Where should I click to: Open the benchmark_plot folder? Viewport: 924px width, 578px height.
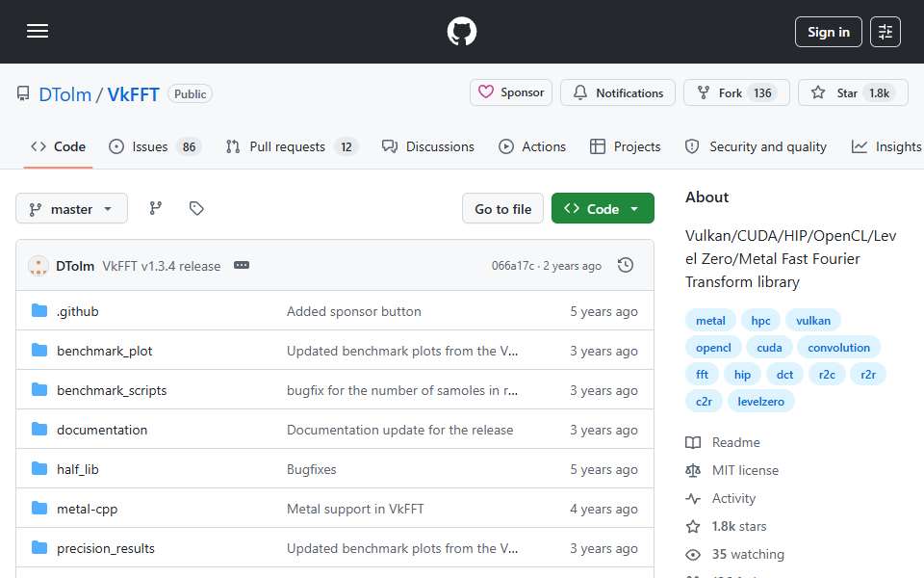tap(104, 351)
